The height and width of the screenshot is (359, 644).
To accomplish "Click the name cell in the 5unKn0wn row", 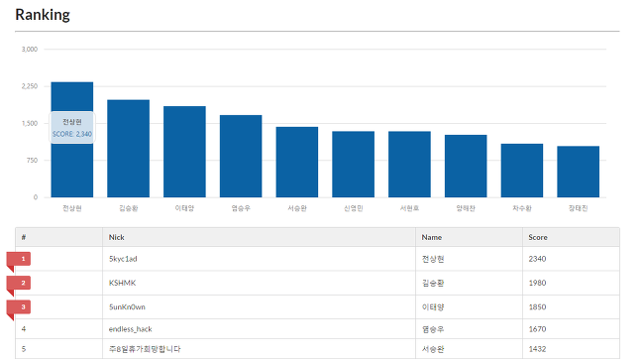I will pos(469,306).
